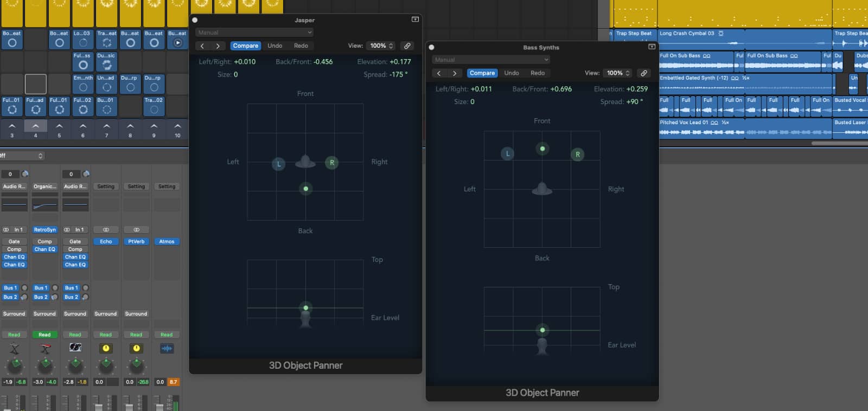Open the Setting popup on the Echo channel strip
Image resolution: width=868 pixels, height=411 pixels.
[x=106, y=187]
